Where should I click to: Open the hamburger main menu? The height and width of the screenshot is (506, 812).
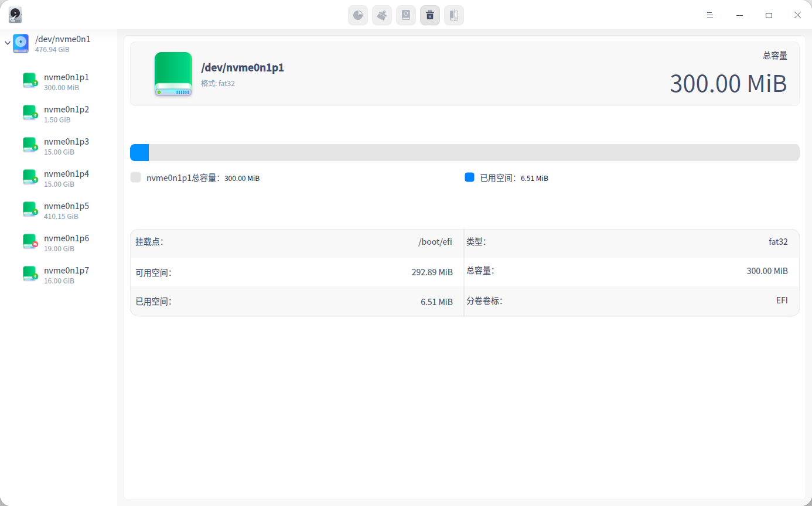(x=709, y=15)
